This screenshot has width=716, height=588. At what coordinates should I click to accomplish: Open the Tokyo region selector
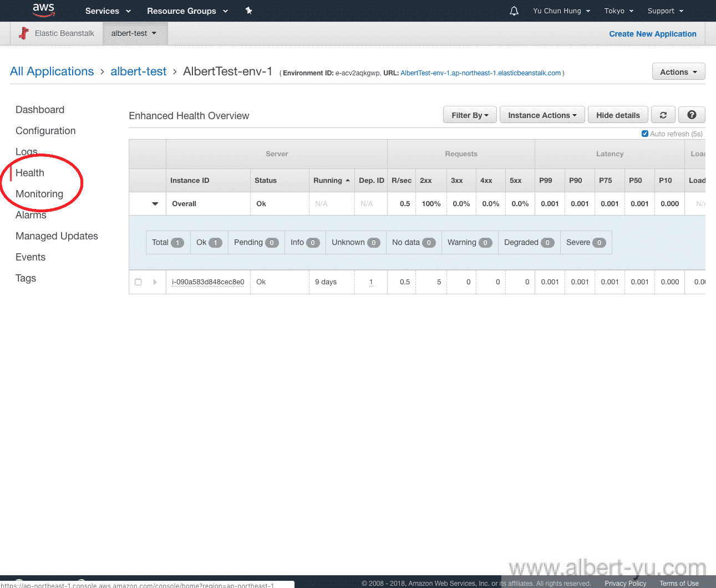619,11
